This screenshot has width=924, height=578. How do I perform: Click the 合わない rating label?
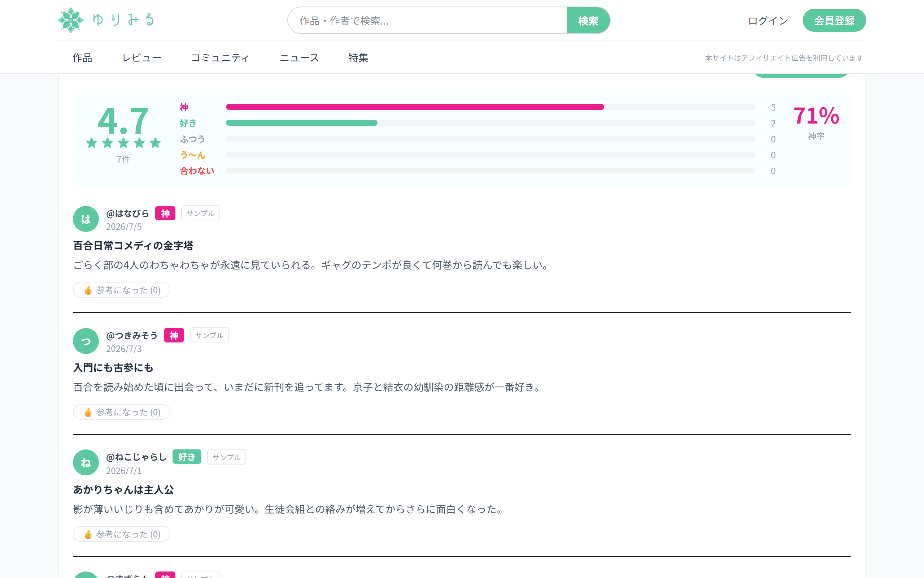197,171
